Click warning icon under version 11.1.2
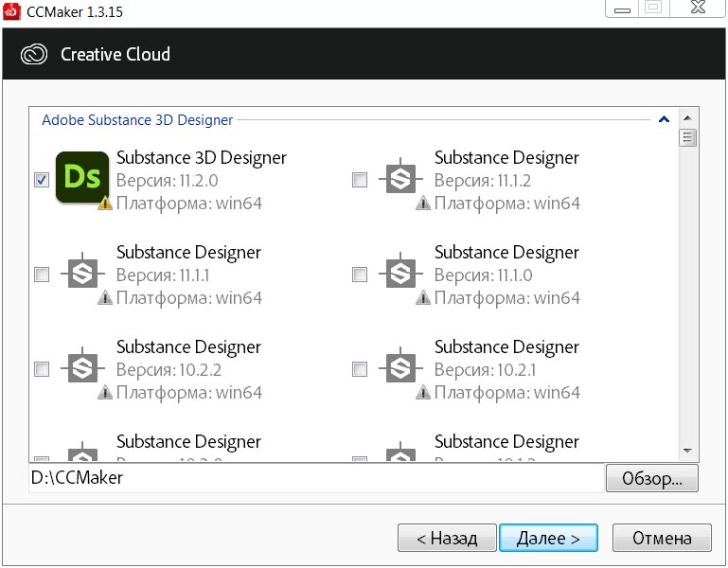The height and width of the screenshot is (568, 728). pyautogui.click(x=423, y=203)
